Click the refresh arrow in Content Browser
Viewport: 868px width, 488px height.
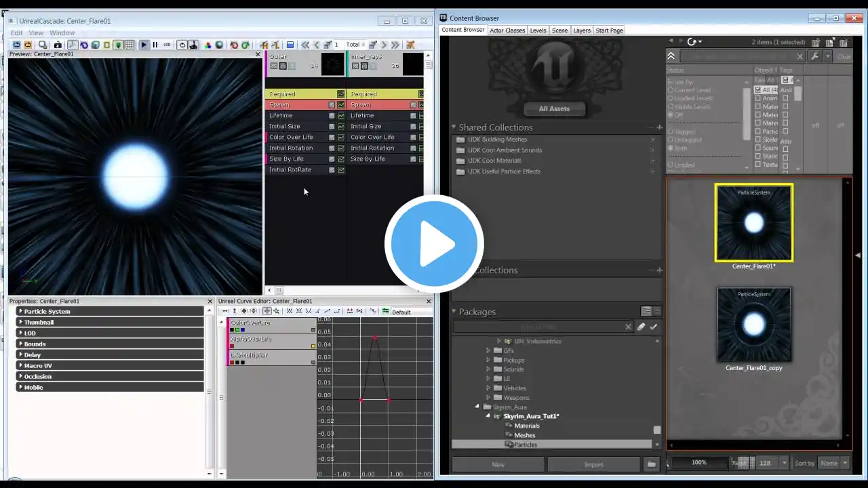pyautogui.click(x=692, y=42)
